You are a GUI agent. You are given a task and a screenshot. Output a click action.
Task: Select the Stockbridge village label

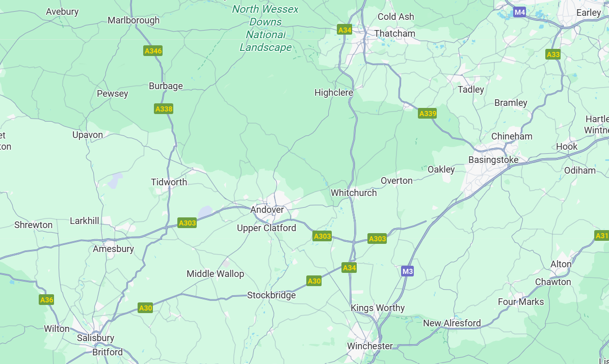coord(272,295)
